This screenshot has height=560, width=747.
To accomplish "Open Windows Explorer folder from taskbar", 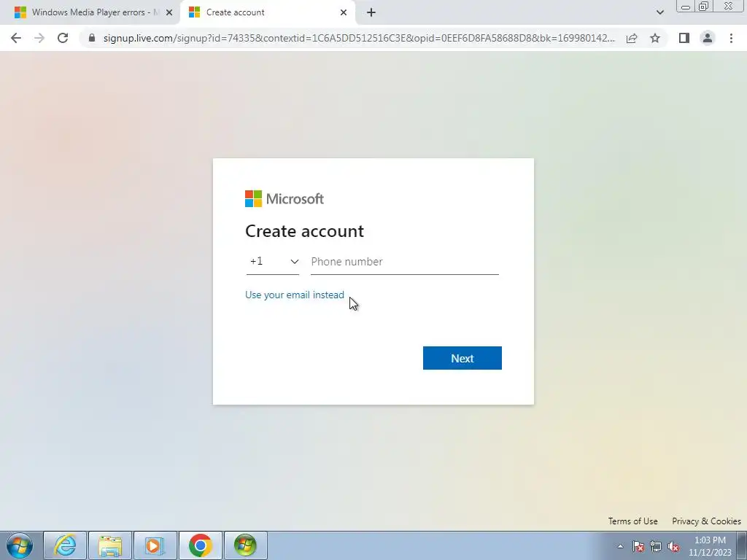I will (110, 545).
